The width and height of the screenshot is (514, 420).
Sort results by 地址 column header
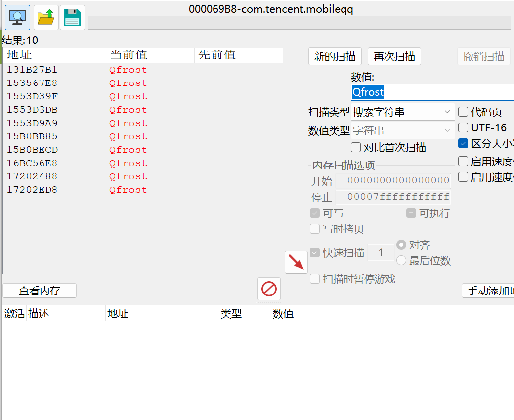pyautogui.click(x=54, y=55)
